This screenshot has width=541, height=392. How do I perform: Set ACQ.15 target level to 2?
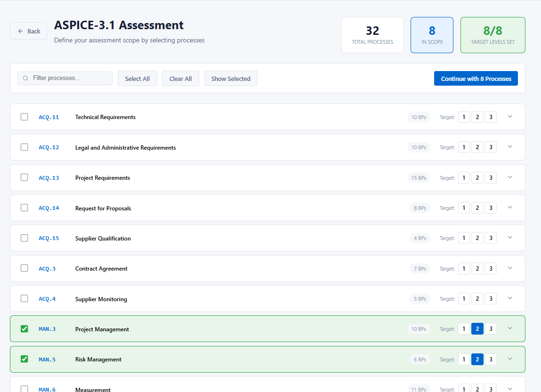tap(477, 238)
